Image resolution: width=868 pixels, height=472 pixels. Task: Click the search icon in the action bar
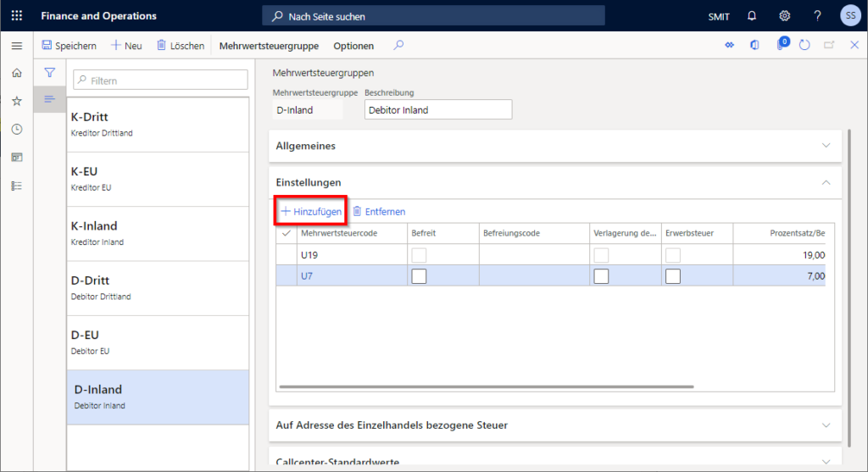(398, 46)
